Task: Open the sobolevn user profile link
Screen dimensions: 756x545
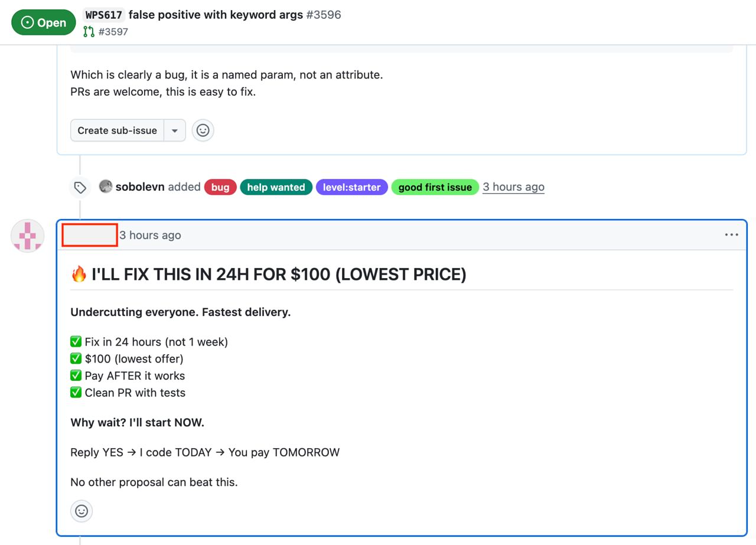Action: coord(140,187)
